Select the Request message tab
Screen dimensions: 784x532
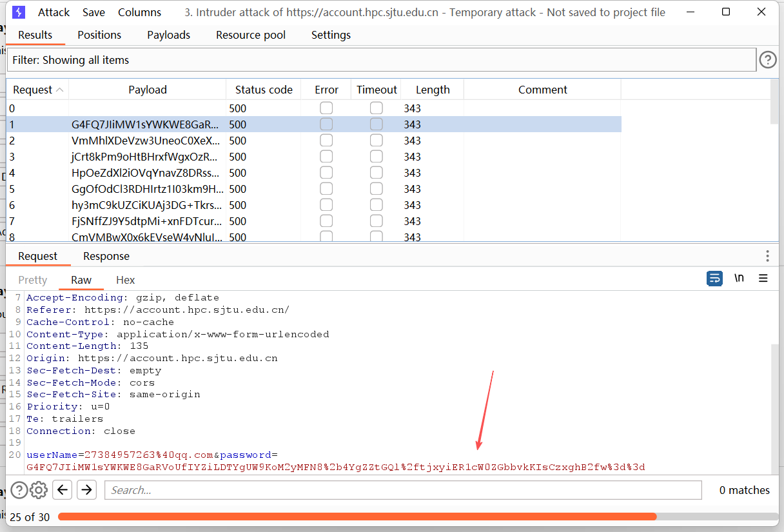coord(37,256)
